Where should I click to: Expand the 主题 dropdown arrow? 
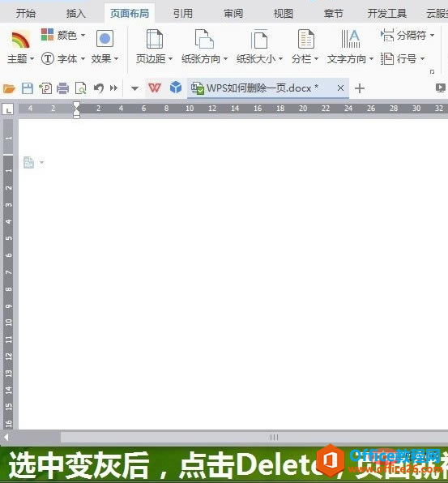tap(32, 58)
